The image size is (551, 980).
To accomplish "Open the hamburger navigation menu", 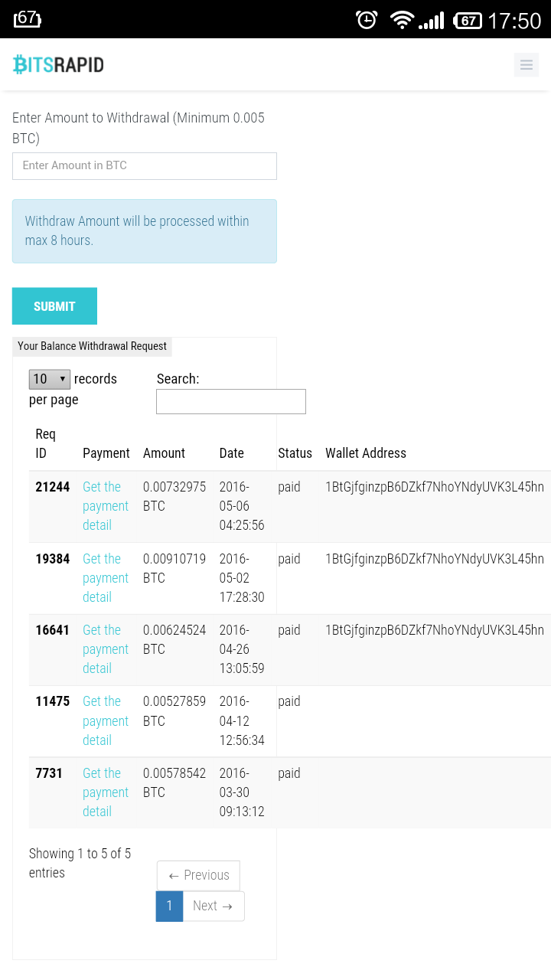I will (x=527, y=65).
